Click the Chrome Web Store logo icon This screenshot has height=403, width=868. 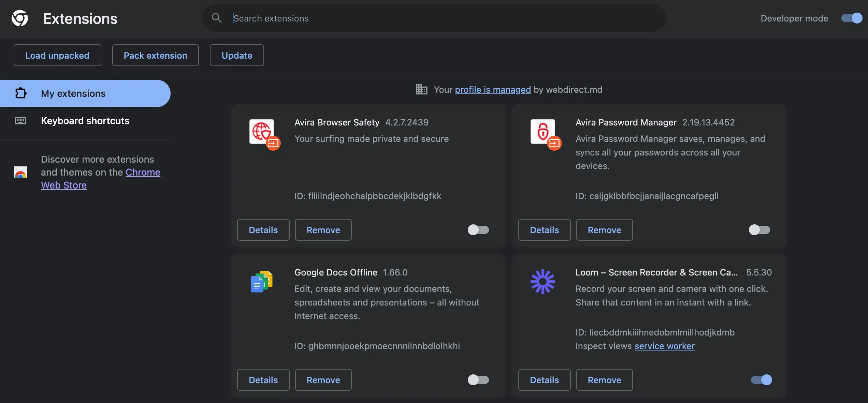[x=20, y=172]
